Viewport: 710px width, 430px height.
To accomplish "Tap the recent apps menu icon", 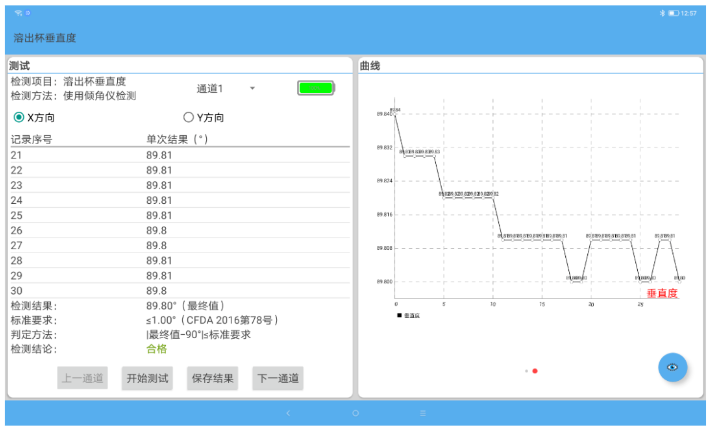I will pos(422,412).
